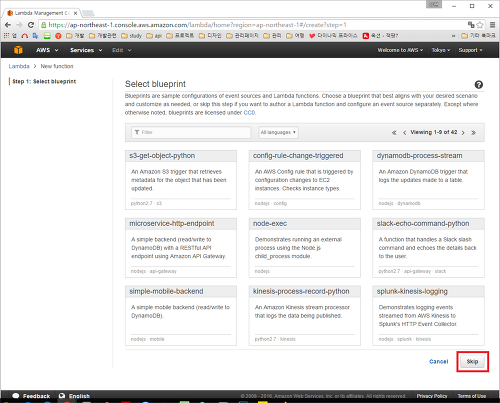This screenshot has width=500, height=403.
Task: Open the Chrome hamburger menu
Action: 492,25
